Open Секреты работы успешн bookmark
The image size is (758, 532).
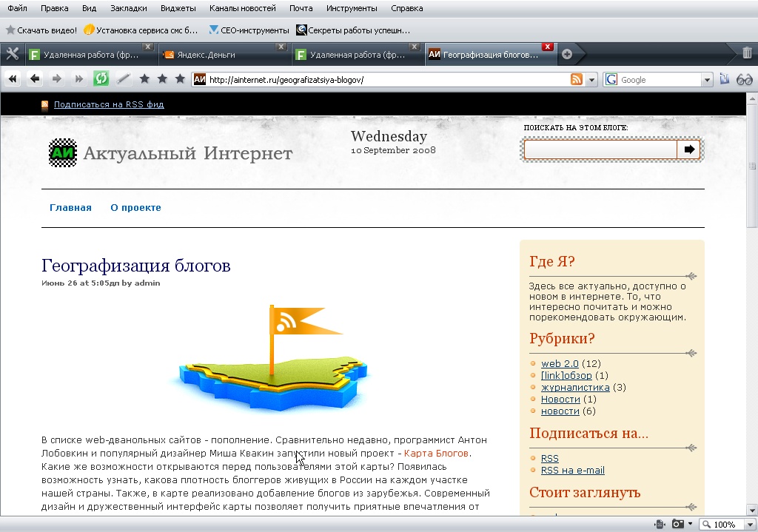353,30
